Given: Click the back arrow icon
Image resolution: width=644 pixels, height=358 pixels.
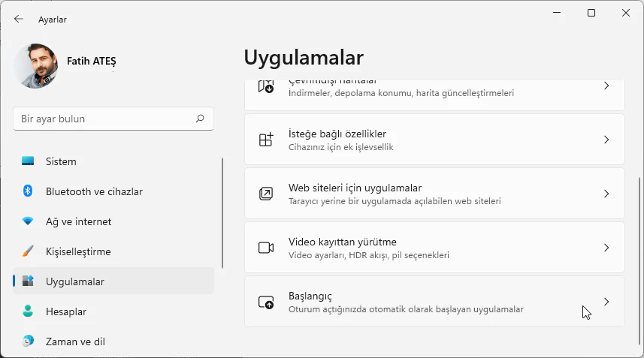Looking at the screenshot, I should coord(19,19).
